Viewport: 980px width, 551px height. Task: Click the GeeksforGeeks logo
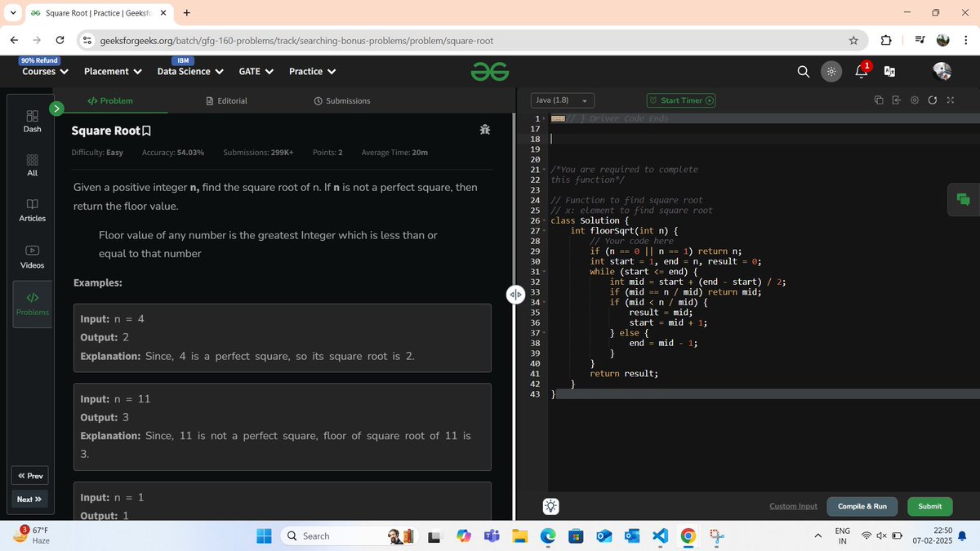click(490, 72)
